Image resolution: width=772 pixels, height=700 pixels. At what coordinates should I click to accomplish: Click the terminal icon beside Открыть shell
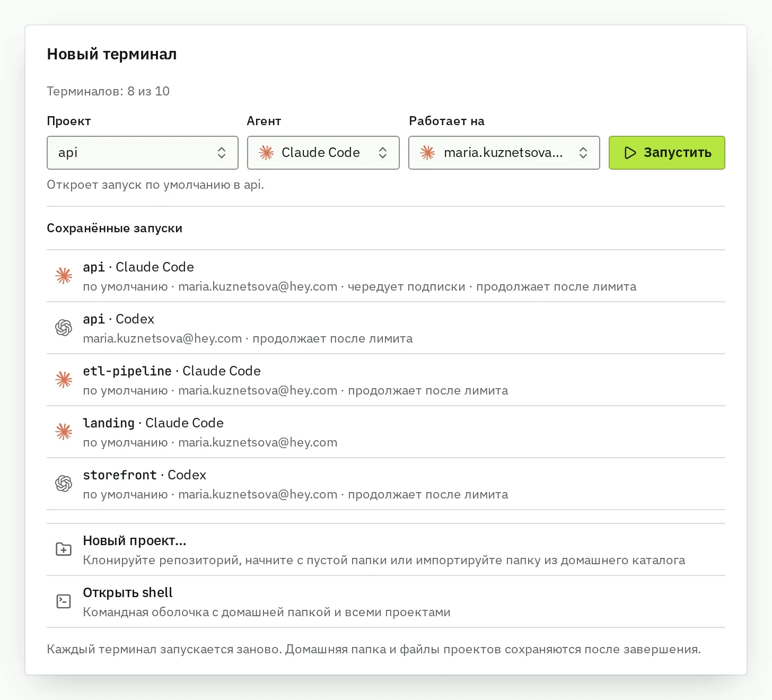64,601
